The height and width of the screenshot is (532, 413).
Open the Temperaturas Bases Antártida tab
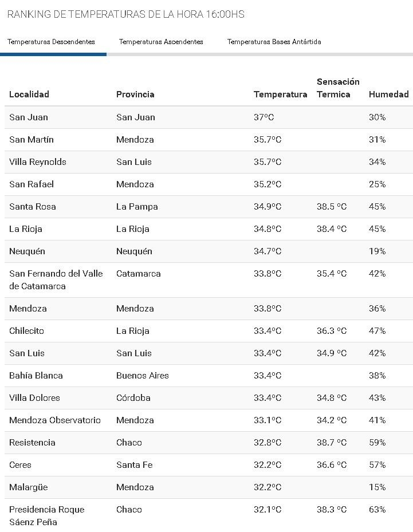tap(274, 42)
